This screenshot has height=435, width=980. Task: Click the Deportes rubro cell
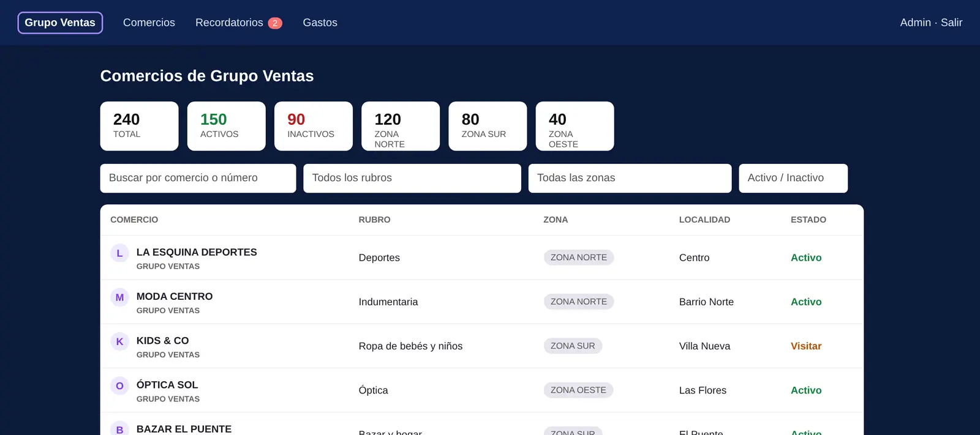click(x=379, y=258)
